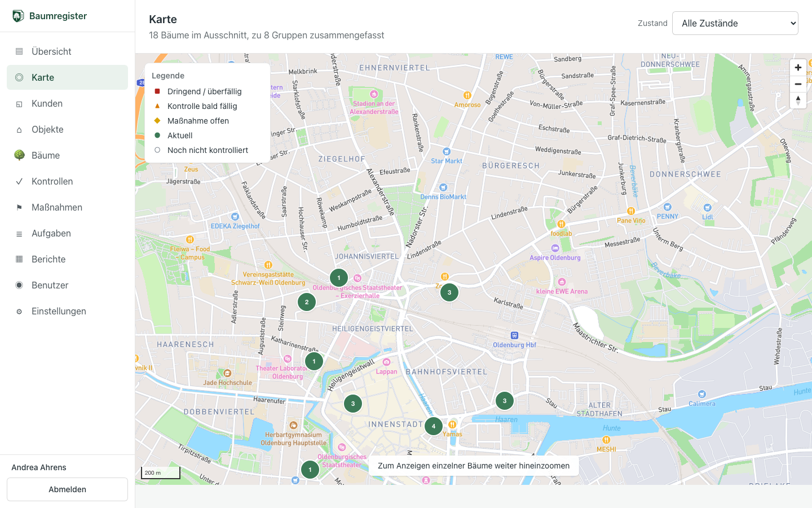Open the 1-tree cluster beside Theater Laboratorium
This screenshot has height=508, width=812.
click(x=314, y=361)
